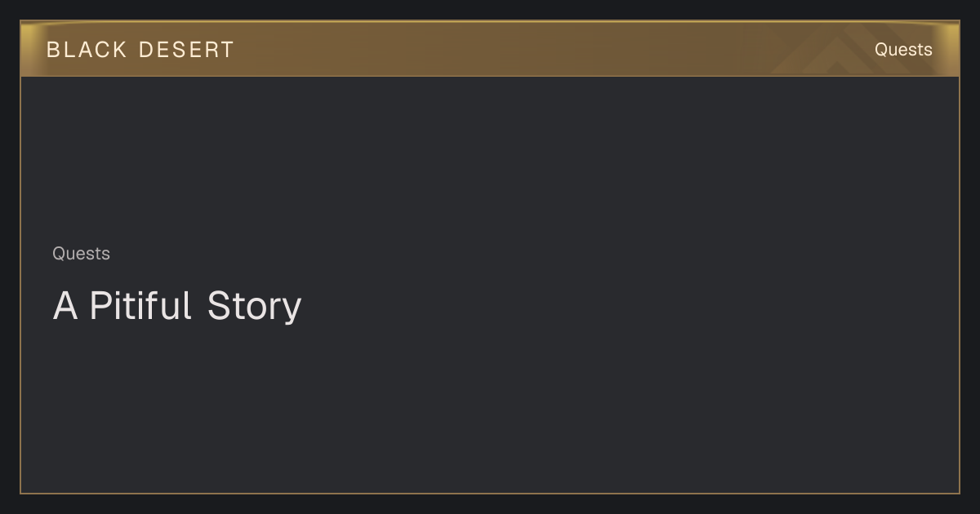Image resolution: width=980 pixels, height=514 pixels.
Task: Open the Quests category label above the title
Action: click(81, 254)
